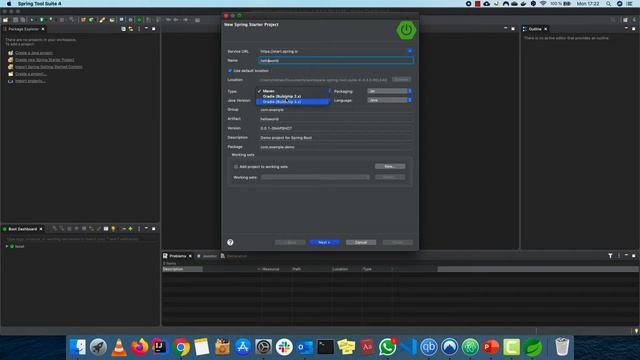Screen dimensions: 640x360
Task: Click the Group field com.example
Action: point(336,110)
